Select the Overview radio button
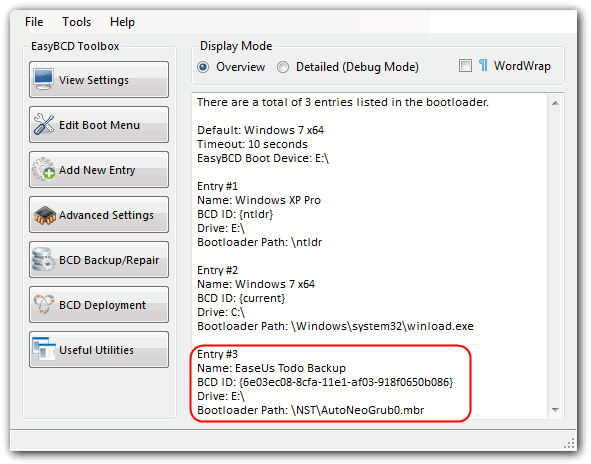The image size is (591, 464). tap(203, 67)
